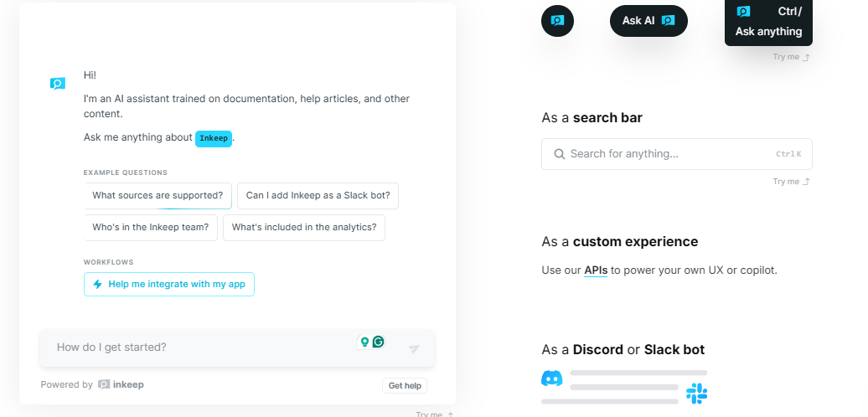Click the round chat bubble icon button
Screen dimensions: 868x417
pyautogui.click(x=557, y=20)
